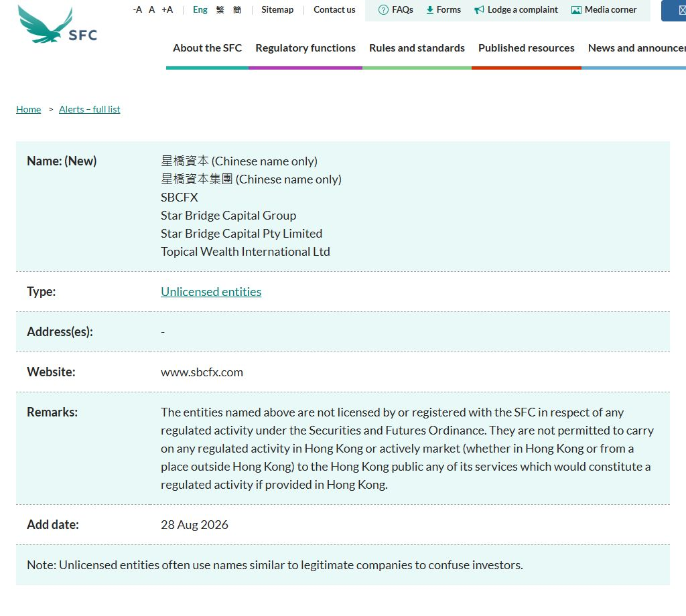The width and height of the screenshot is (686, 616).
Task: Click the SFC eagle logo
Action: point(58,25)
